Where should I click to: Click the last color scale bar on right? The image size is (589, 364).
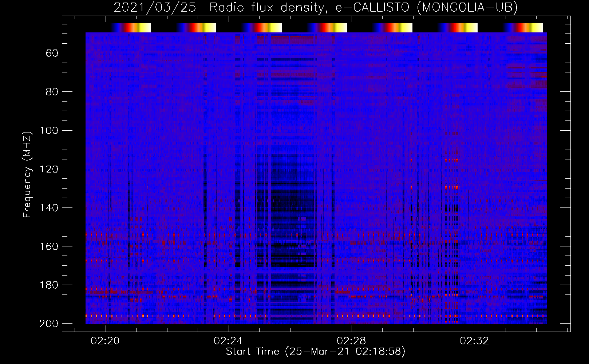tap(523, 28)
